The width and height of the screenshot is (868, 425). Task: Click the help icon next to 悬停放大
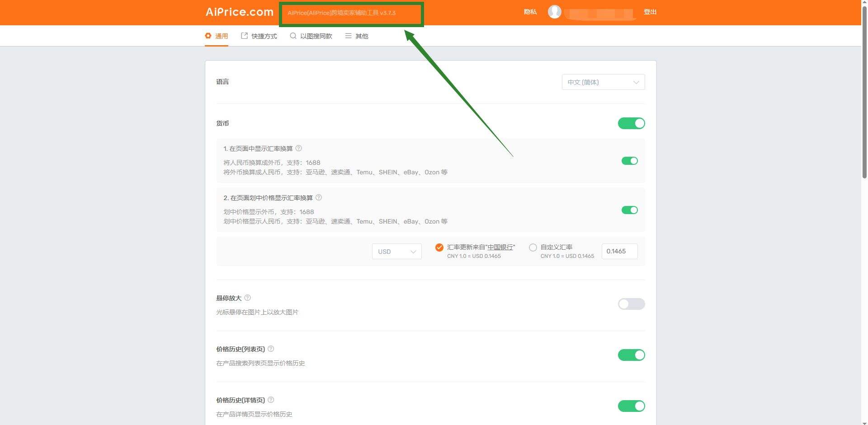(248, 298)
